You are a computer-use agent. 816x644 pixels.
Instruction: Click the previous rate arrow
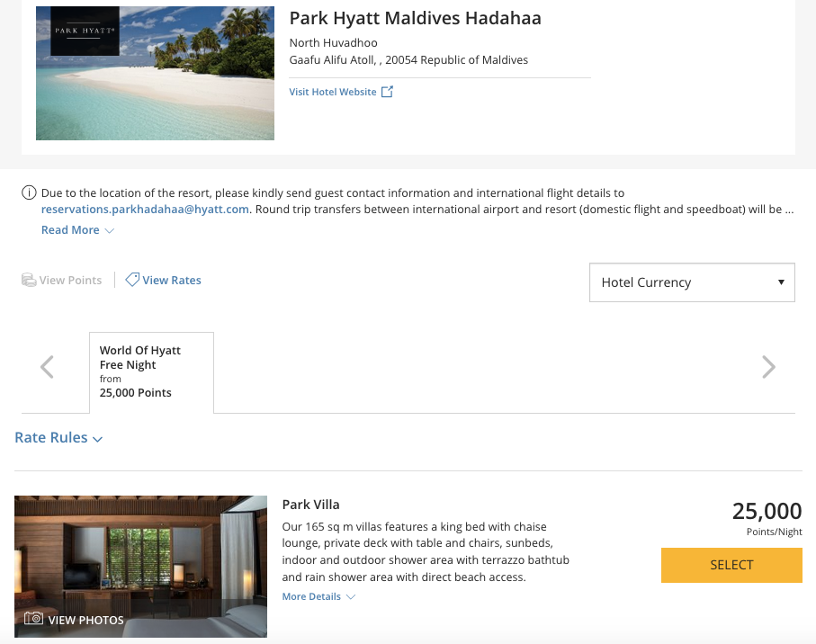48,367
